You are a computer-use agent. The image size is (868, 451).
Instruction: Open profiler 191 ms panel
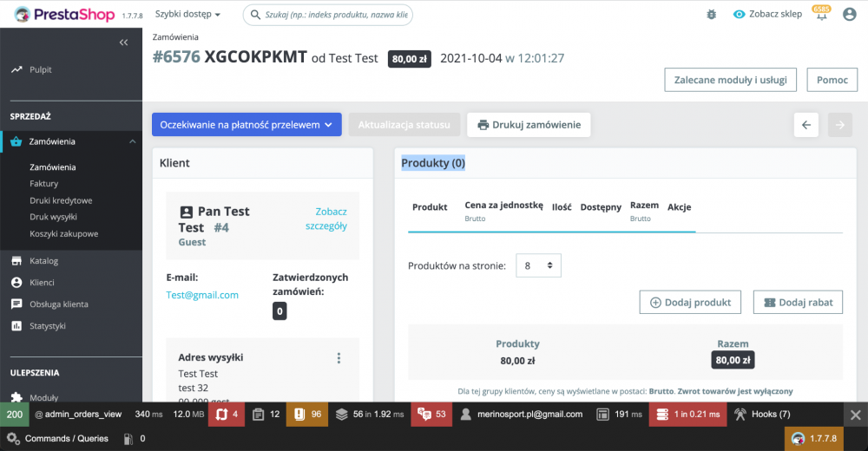[x=620, y=414]
